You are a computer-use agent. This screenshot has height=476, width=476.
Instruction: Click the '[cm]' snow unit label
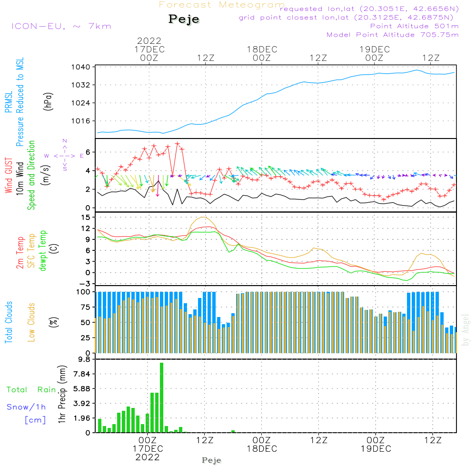(35, 420)
